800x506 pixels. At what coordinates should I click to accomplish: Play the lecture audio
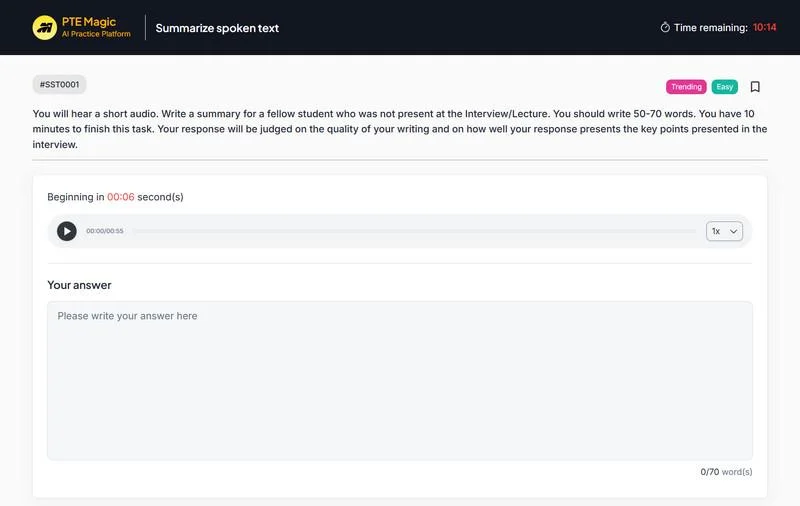pos(67,231)
